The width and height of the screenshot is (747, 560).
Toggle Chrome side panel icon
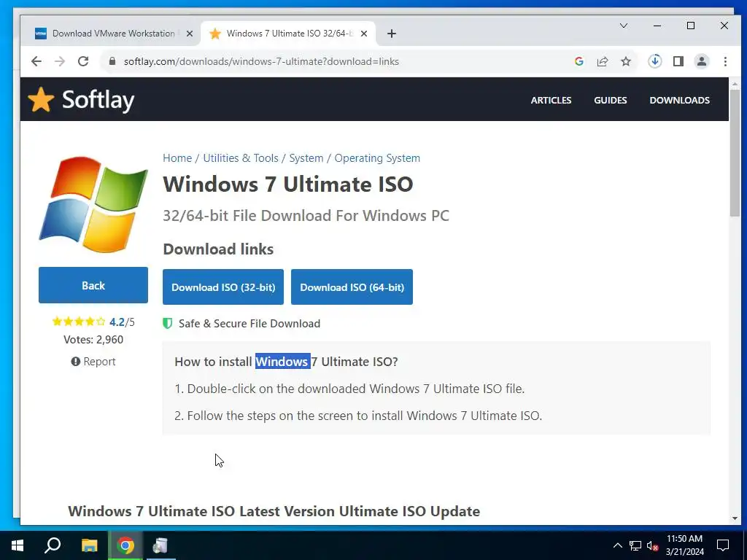[x=678, y=61]
